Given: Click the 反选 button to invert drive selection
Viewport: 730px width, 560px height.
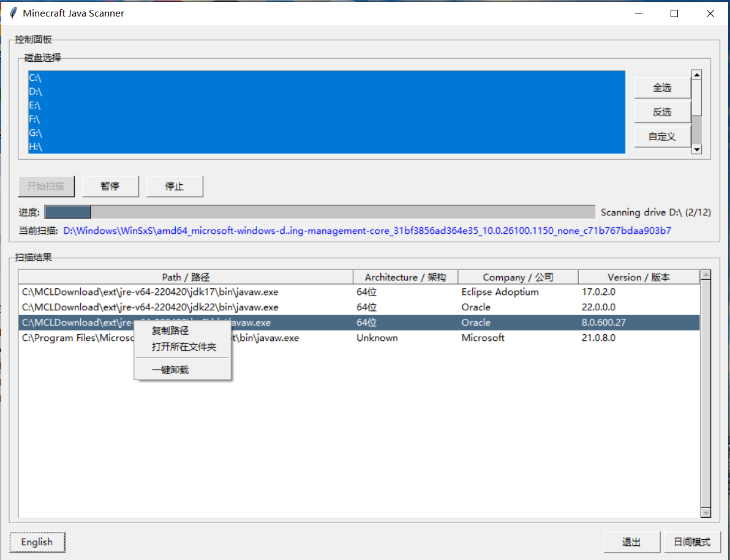Looking at the screenshot, I should (x=662, y=111).
